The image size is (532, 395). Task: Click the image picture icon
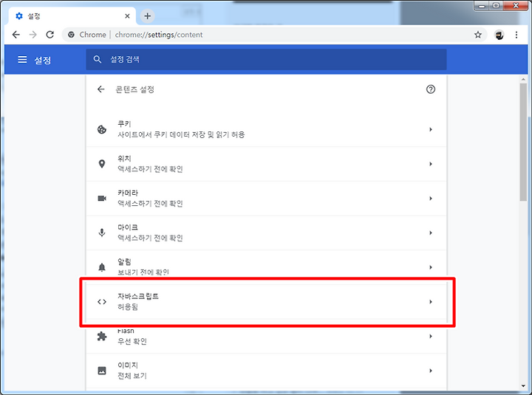pyautogui.click(x=102, y=371)
